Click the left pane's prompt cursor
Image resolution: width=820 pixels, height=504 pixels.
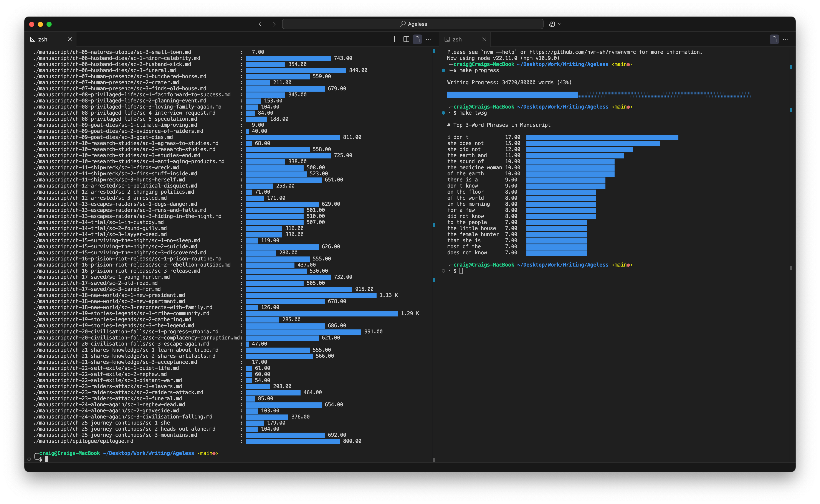pos(47,459)
